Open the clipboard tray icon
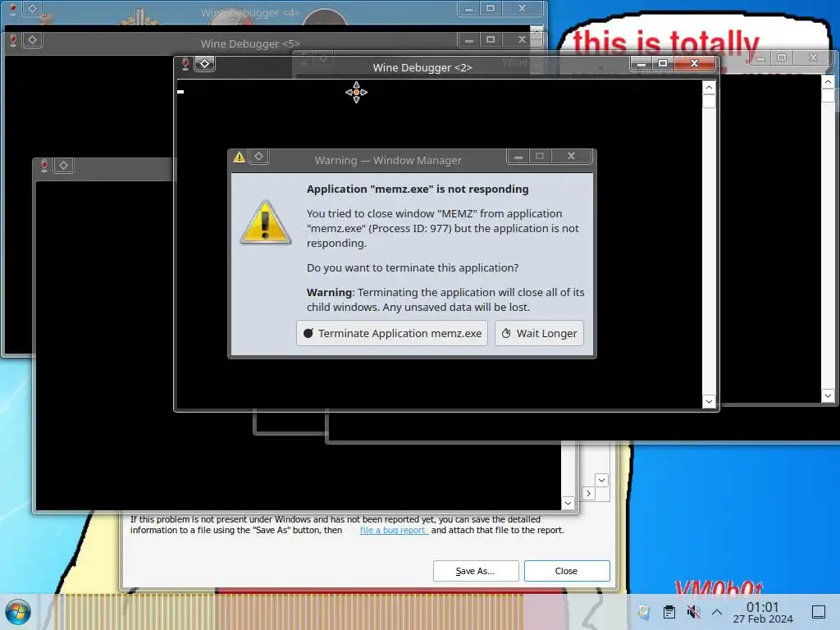Image resolution: width=840 pixels, height=630 pixels. [669, 612]
